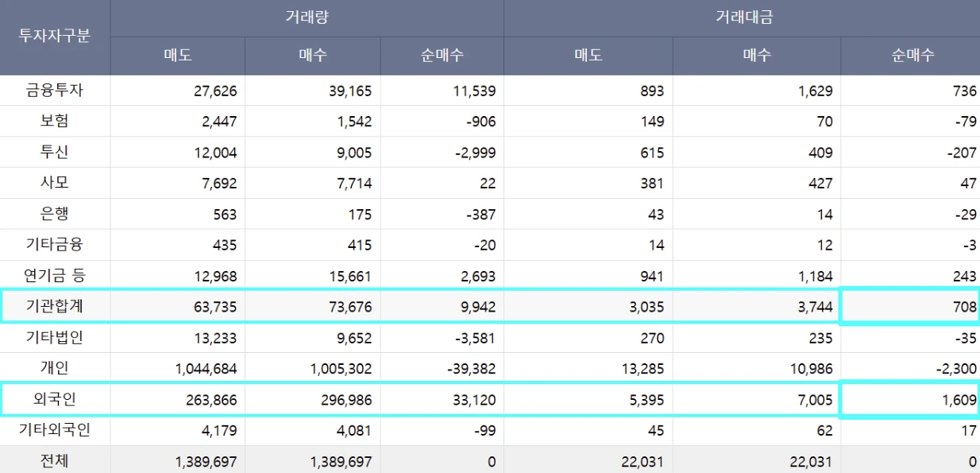The height and width of the screenshot is (473, 980).
Task: Select the highlighted 기관합계 row label
Action: [55, 307]
